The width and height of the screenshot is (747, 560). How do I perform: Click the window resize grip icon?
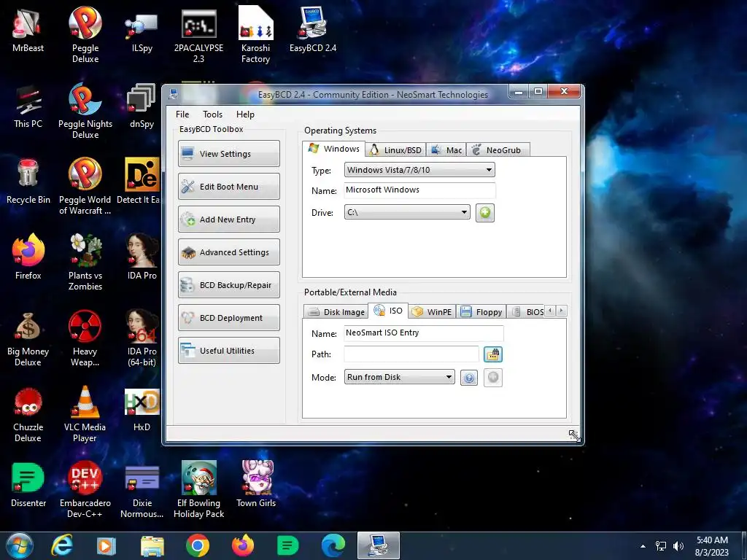coord(574,435)
